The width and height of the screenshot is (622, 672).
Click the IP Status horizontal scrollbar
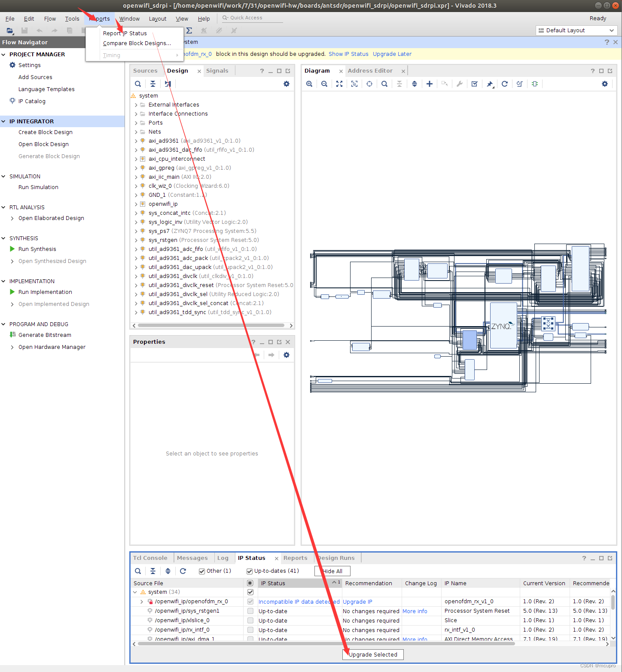click(326, 644)
